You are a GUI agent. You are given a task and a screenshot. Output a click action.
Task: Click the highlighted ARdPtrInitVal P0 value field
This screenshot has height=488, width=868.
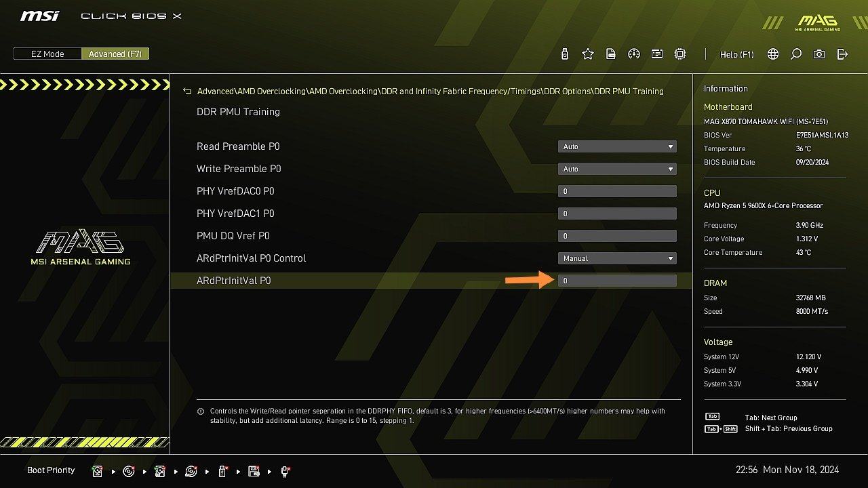pos(617,281)
